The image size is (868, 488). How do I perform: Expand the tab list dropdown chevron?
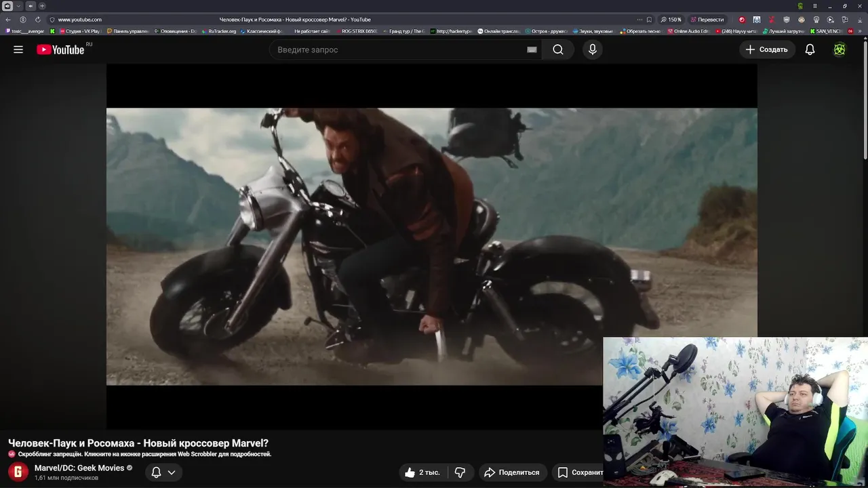[x=18, y=6]
